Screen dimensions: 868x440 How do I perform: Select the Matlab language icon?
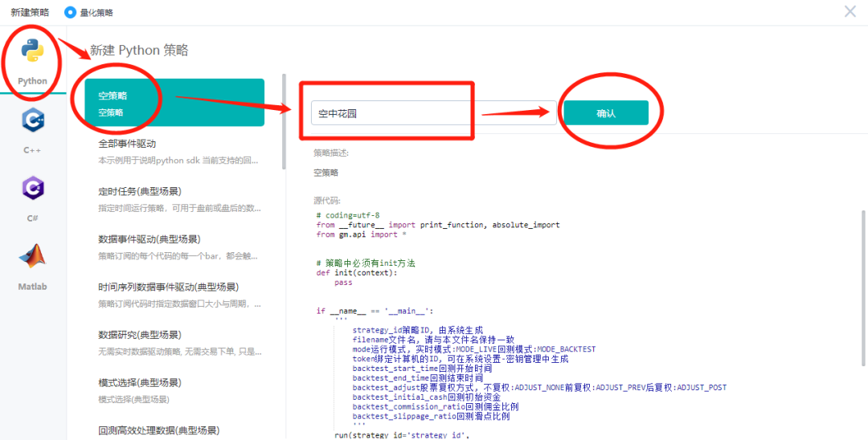pos(33,256)
